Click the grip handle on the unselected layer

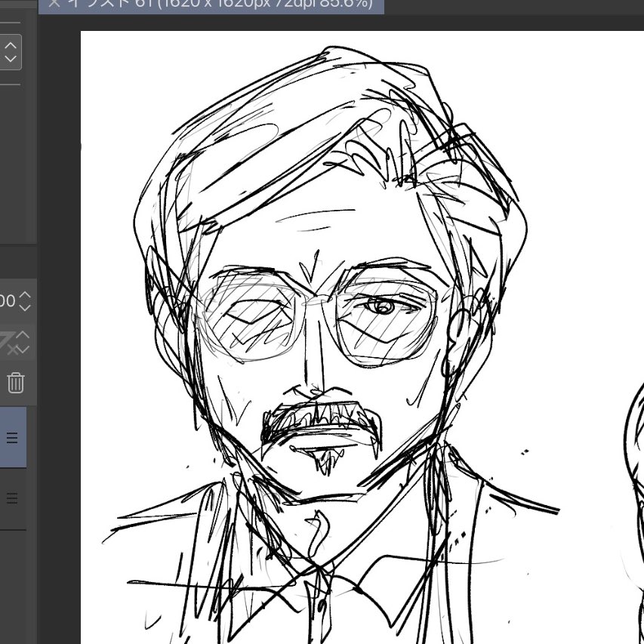[12, 498]
